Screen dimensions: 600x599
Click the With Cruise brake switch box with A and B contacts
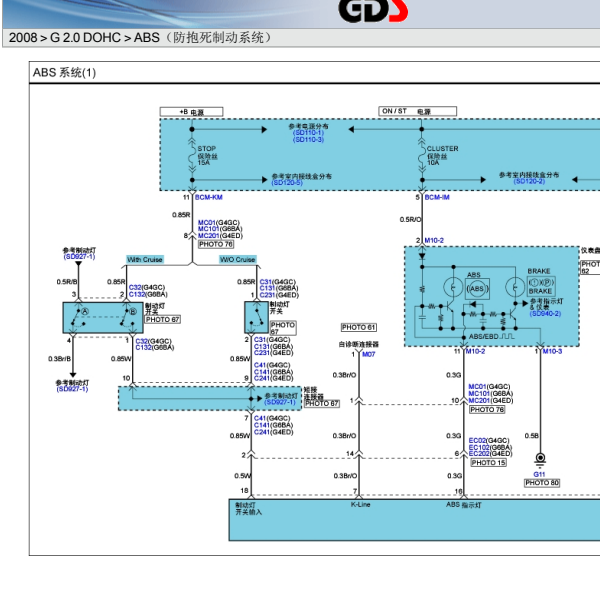[x=103, y=317]
